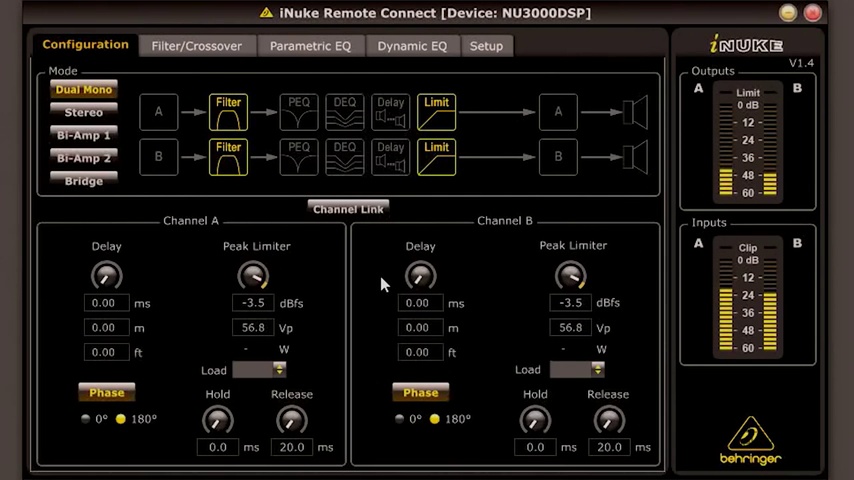
Task: Toggle the Channel B Phase button
Action: 420,392
